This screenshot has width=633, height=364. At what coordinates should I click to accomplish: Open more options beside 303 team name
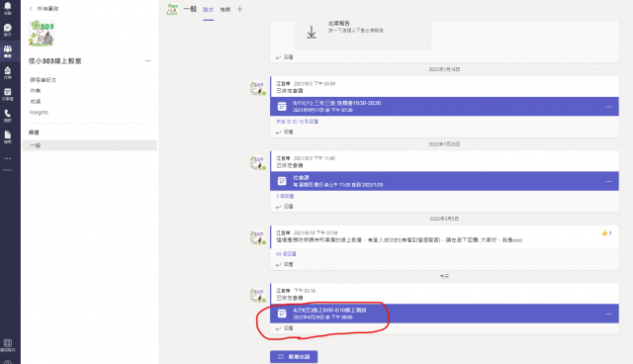(148, 61)
